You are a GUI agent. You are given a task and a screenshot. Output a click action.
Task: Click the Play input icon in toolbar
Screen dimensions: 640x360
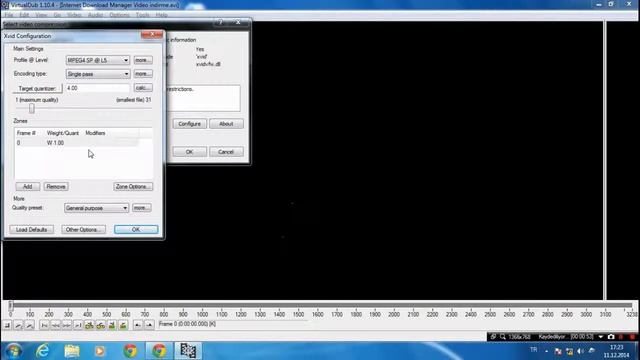coord(18,325)
